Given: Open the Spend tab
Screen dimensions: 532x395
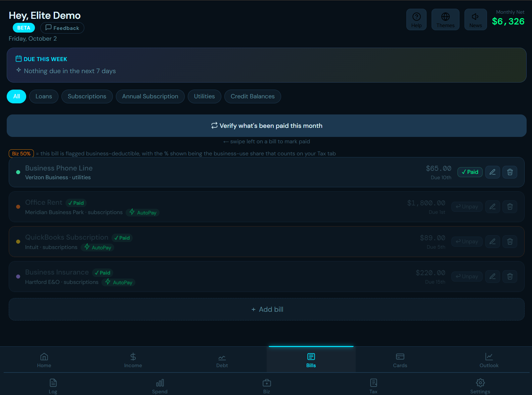Looking at the screenshot, I should click(x=160, y=386).
